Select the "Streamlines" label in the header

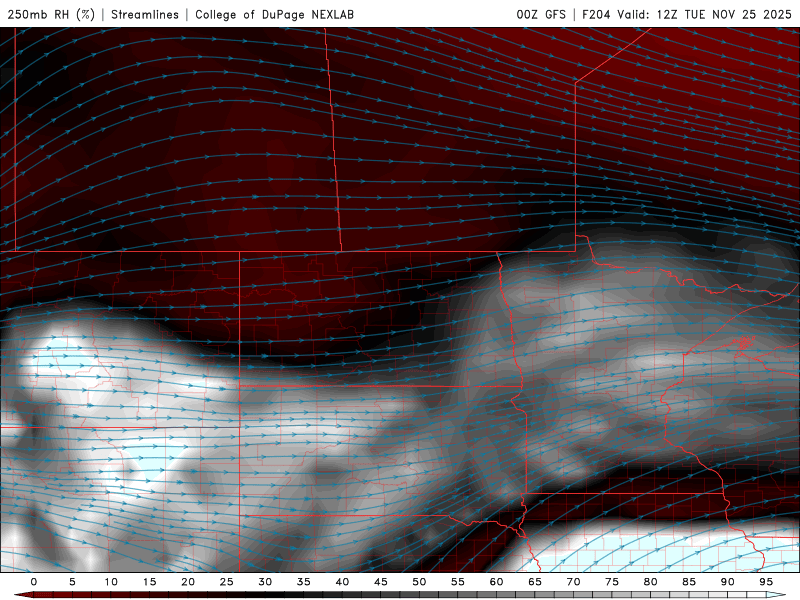[x=145, y=14]
